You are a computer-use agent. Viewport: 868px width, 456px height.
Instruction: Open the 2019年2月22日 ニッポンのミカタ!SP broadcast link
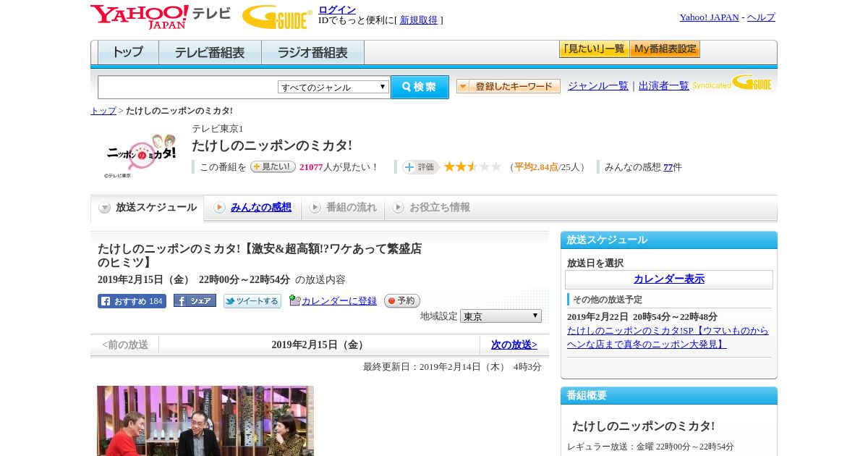tap(668, 337)
